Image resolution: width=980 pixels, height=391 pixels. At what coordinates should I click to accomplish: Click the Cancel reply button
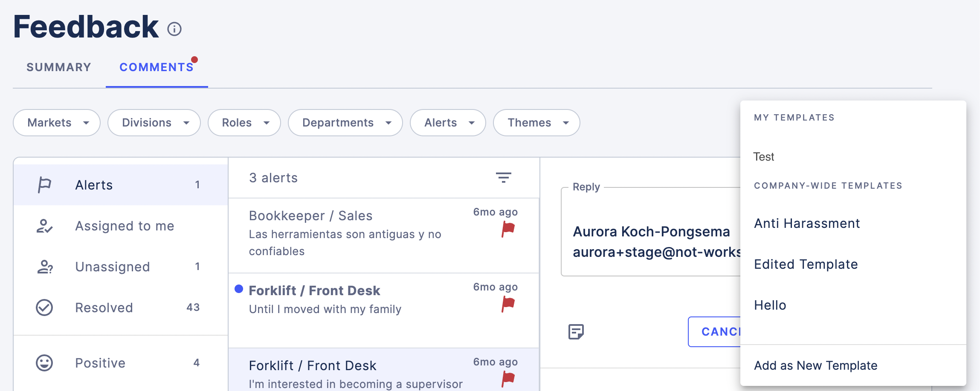pos(714,331)
